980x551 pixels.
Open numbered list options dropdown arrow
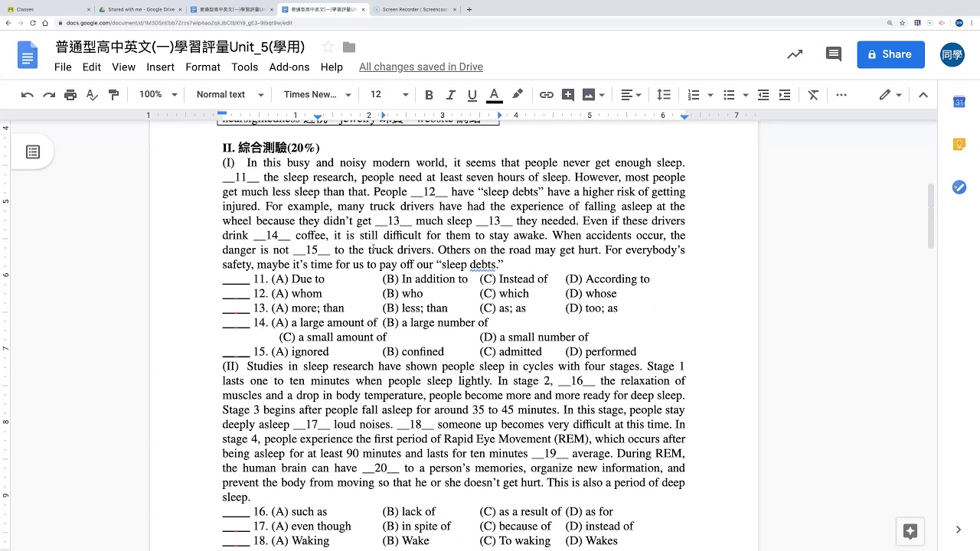710,95
